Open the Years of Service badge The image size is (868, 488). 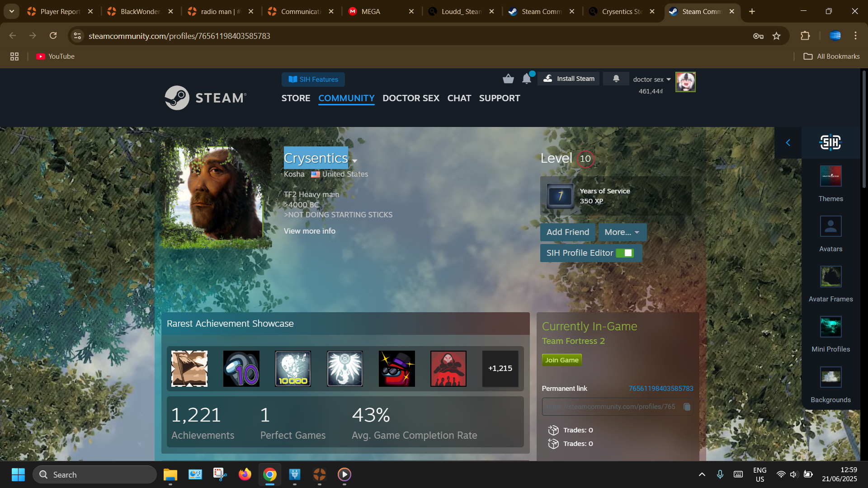[x=560, y=196]
